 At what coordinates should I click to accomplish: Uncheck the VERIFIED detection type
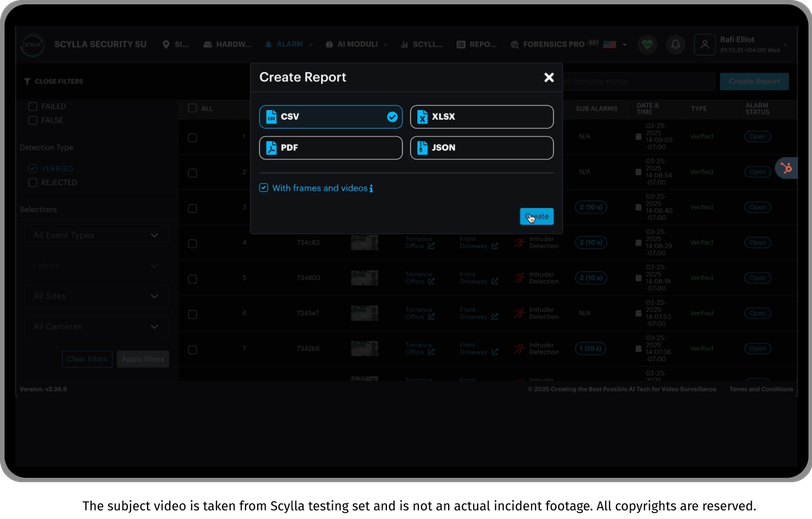click(33, 168)
